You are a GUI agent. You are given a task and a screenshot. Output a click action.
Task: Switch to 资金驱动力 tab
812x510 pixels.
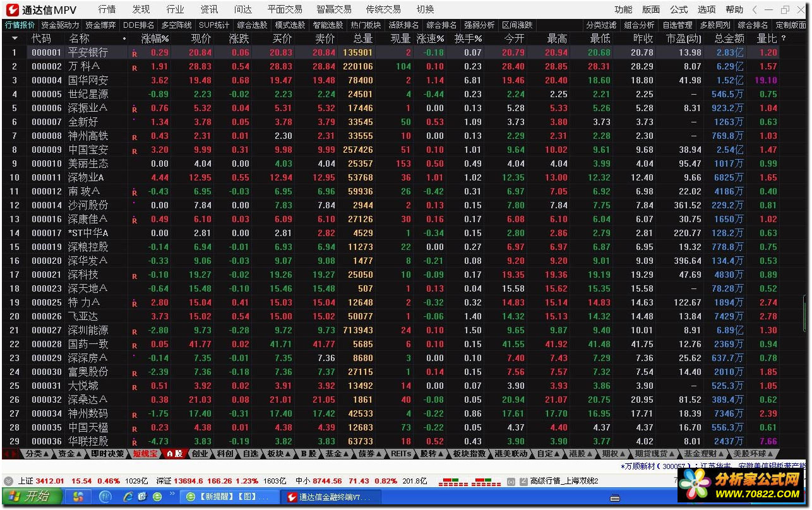coord(60,25)
